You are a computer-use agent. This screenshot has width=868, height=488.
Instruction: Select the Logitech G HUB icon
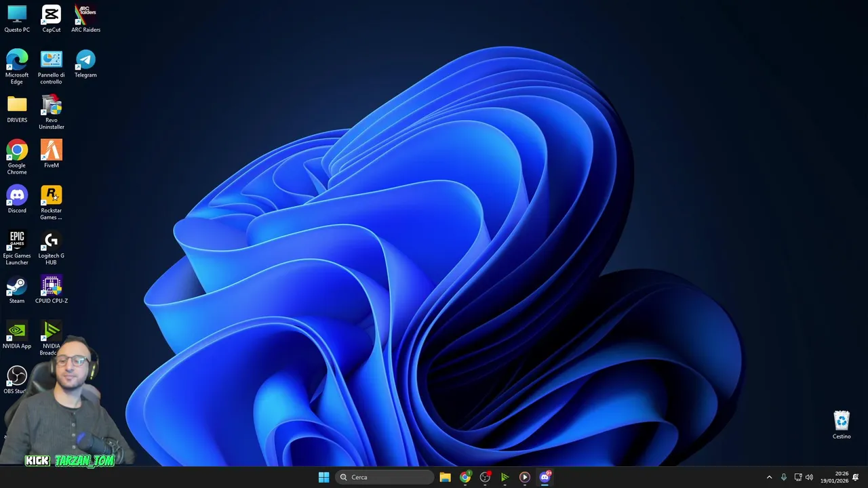point(52,248)
